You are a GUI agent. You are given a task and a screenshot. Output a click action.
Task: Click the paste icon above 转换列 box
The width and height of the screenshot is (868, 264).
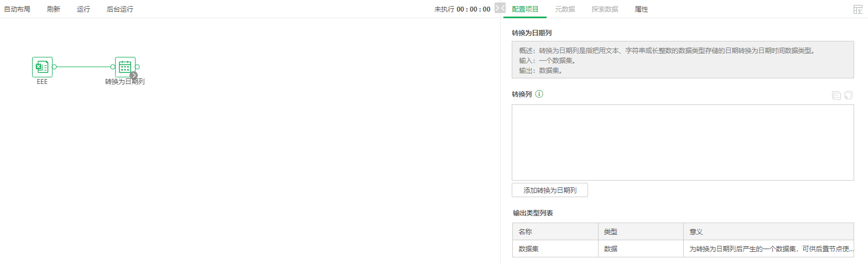(x=849, y=95)
